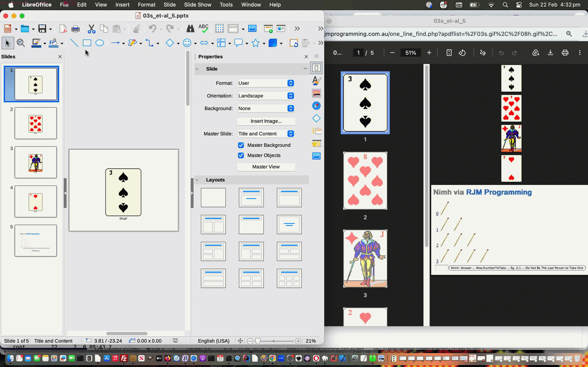Image resolution: width=588 pixels, height=367 pixels.
Task: Open the Navigator sidebar compass icon
Action: (316, 106)
